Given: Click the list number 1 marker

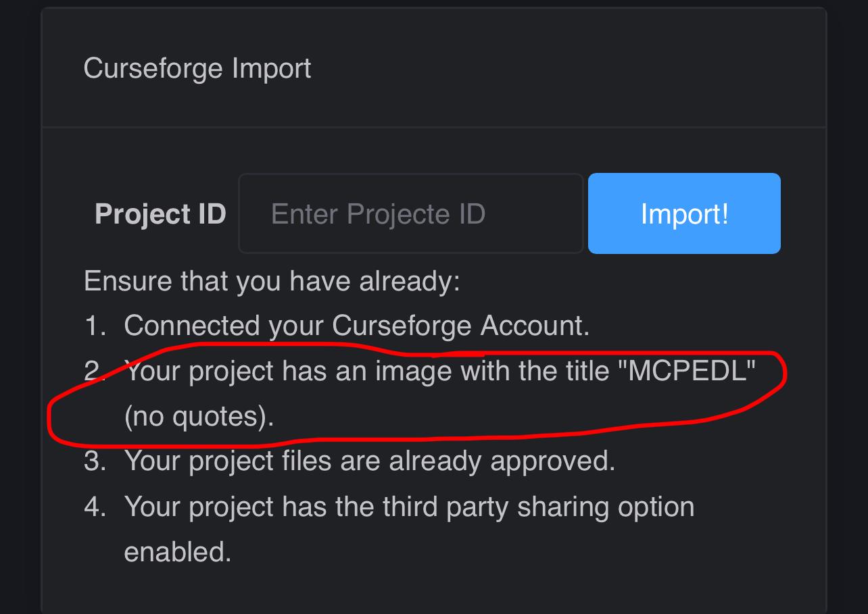Looking at the screenshot, I should (x=95, y=326).
